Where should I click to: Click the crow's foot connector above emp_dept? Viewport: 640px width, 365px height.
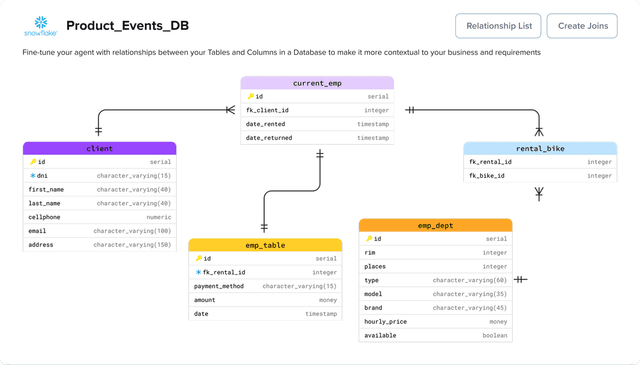point(539,194)
